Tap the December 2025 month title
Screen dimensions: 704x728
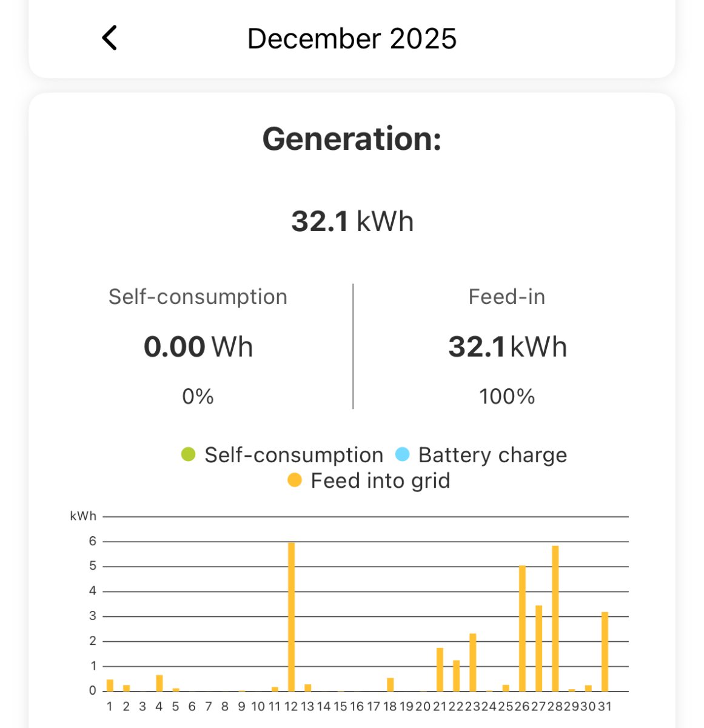click(352, 39)
